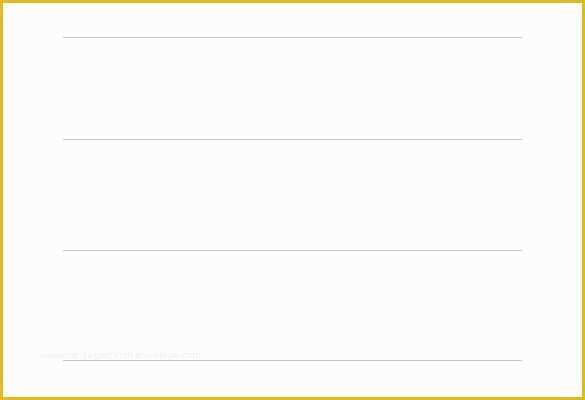Click the right end of the fourth line
The width and height of the screenshot is (585, 400).
(x=520, y=360)
